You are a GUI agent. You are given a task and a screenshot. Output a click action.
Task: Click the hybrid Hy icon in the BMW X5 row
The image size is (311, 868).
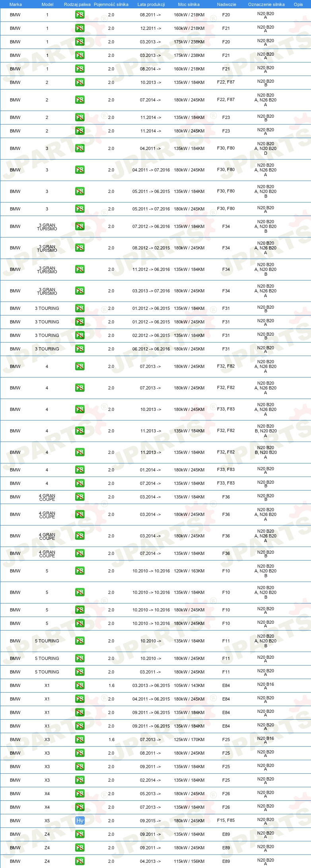coord(80,821)
